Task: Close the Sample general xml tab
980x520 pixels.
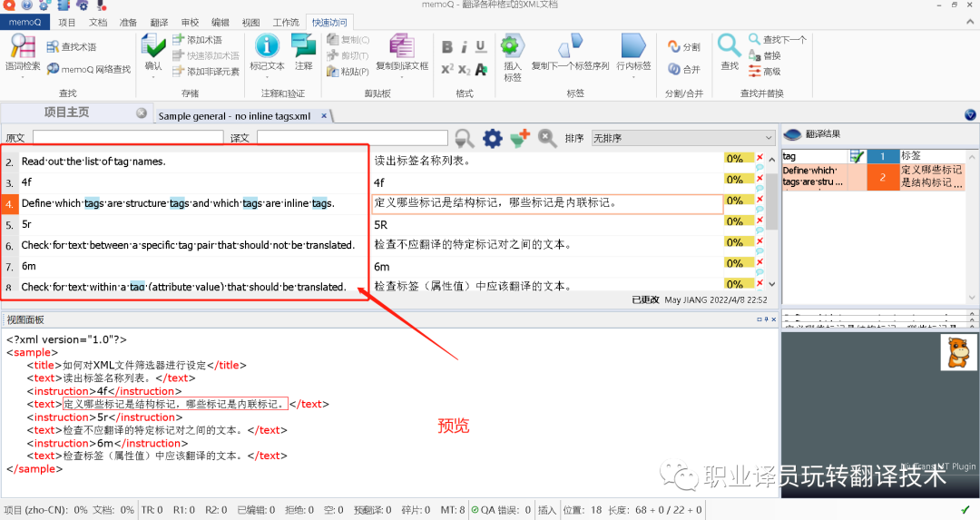Action: (324, 115)
